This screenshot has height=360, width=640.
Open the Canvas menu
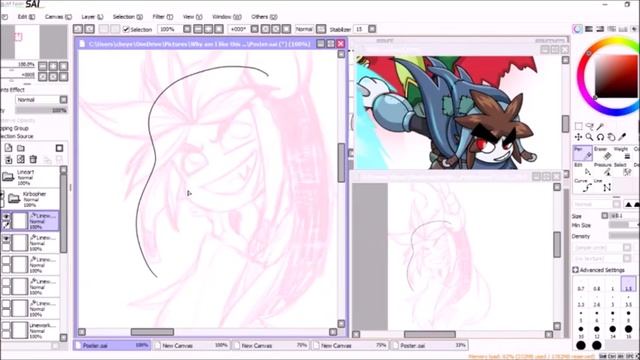(x=58, y=17)
